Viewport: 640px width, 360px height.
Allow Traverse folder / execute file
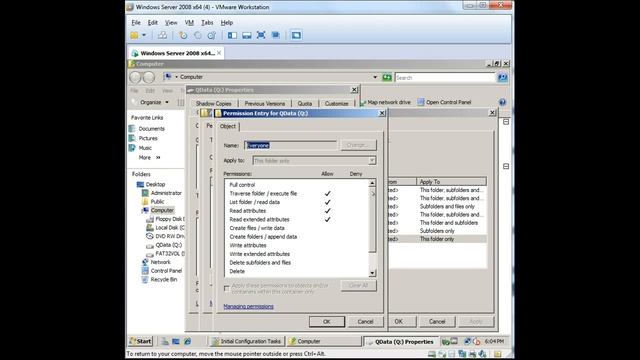click(x=327, y=193)
